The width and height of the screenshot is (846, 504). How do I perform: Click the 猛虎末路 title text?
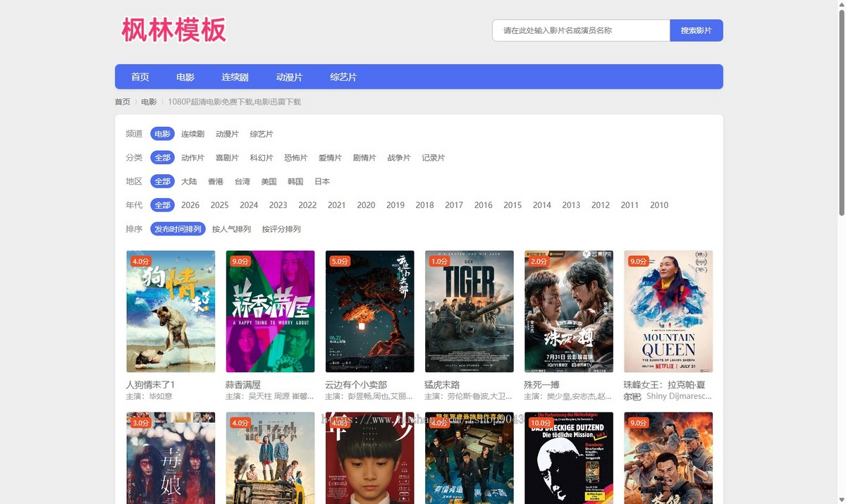pyautogui.click(x=443, y=385)
